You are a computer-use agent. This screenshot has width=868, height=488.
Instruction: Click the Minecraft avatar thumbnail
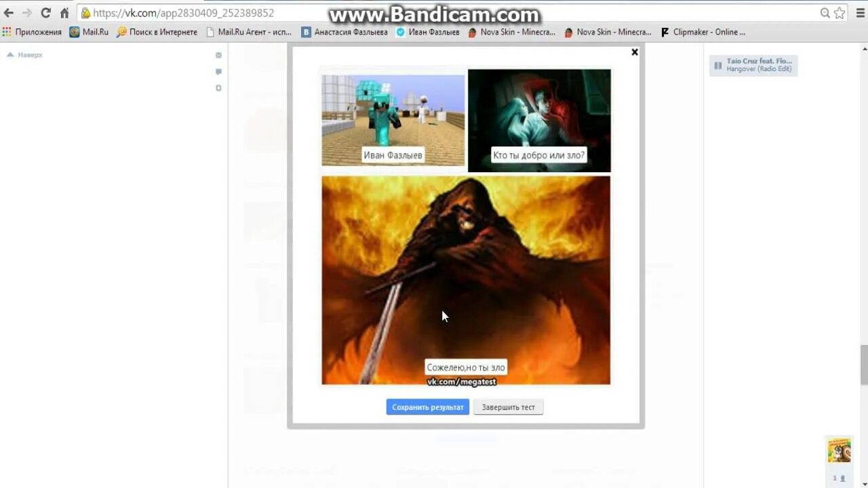tap(393, 120)
